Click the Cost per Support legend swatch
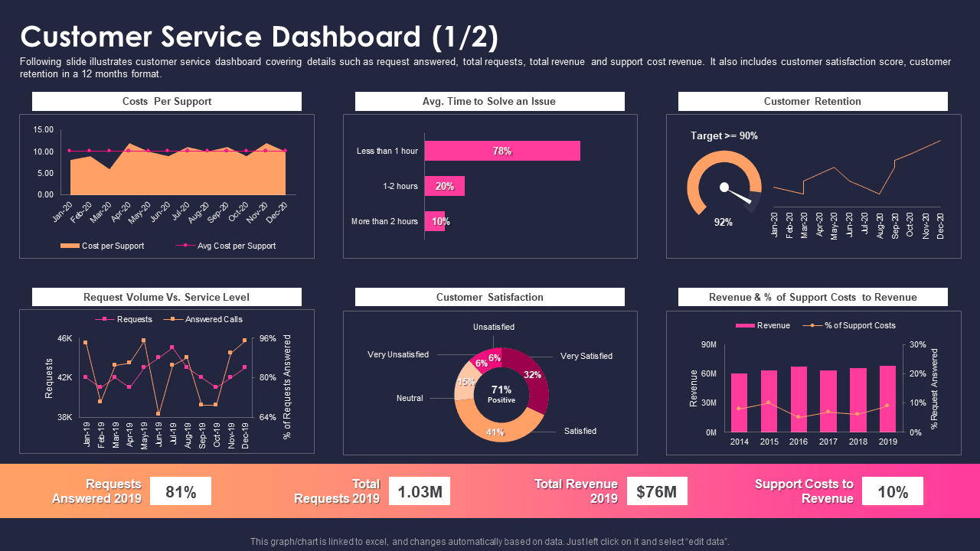 click(x=69, y=246)
